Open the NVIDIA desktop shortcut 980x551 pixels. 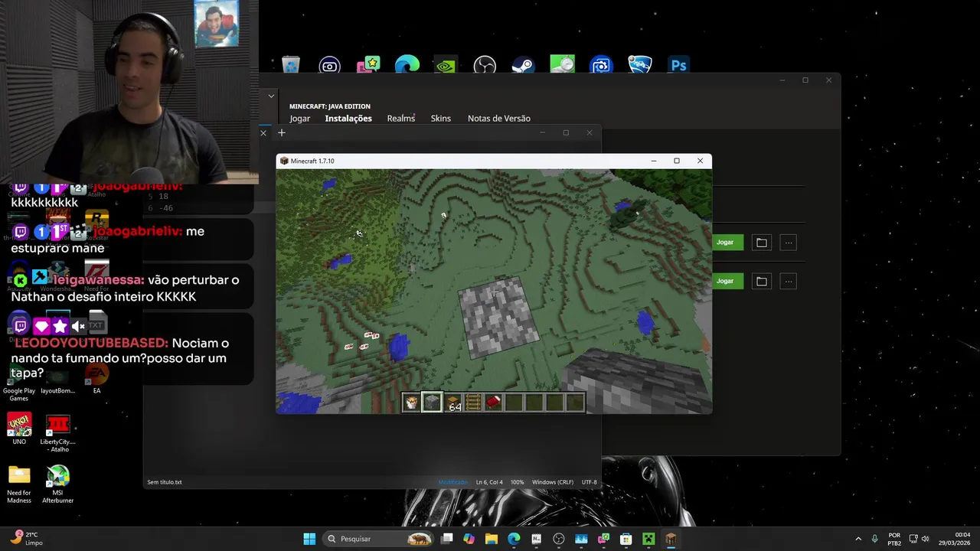(446, 65)
